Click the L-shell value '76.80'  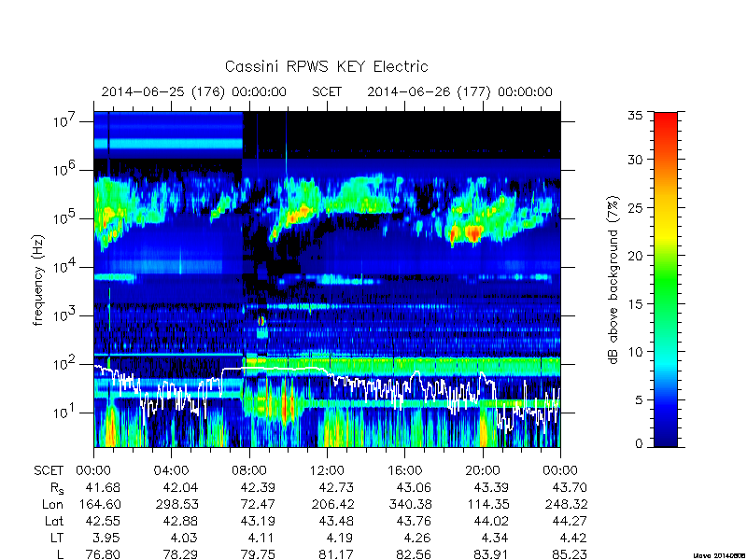tap(103, 554)
